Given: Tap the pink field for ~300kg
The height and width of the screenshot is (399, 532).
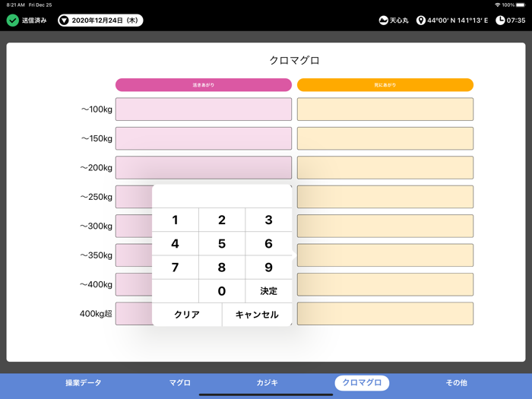Looking at the screenshot, I should coord(134,226).
